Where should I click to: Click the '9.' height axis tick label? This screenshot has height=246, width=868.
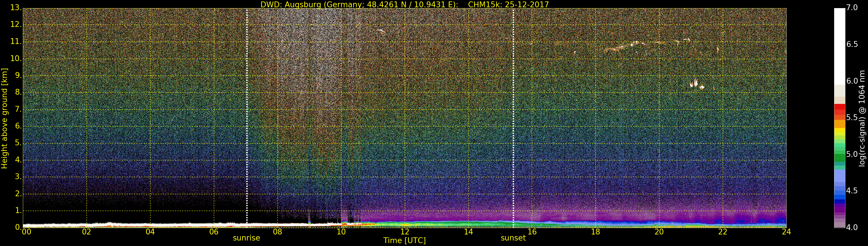click(x=18, y=75)
